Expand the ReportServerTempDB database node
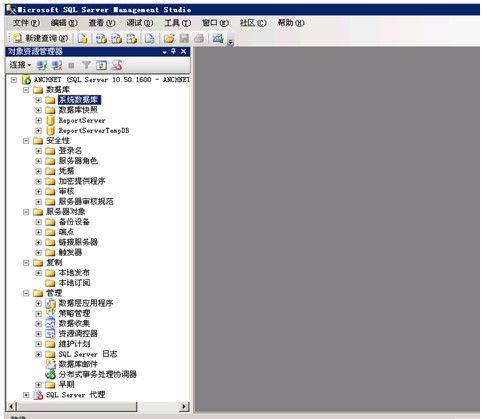Screen dimensions: 487x419 click(x=38, y=131)
